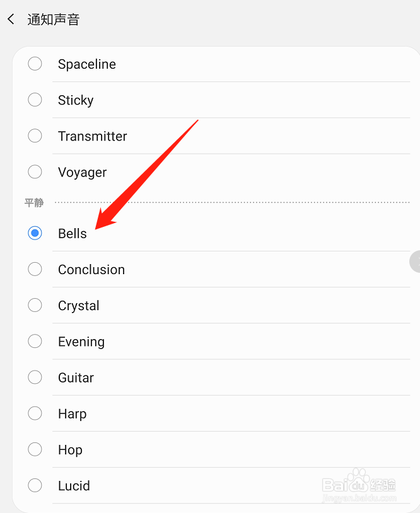Click the 通知声音 page title
Viewport: 420px width, 513px height.
pyautogui.click(x=54, y=20)
